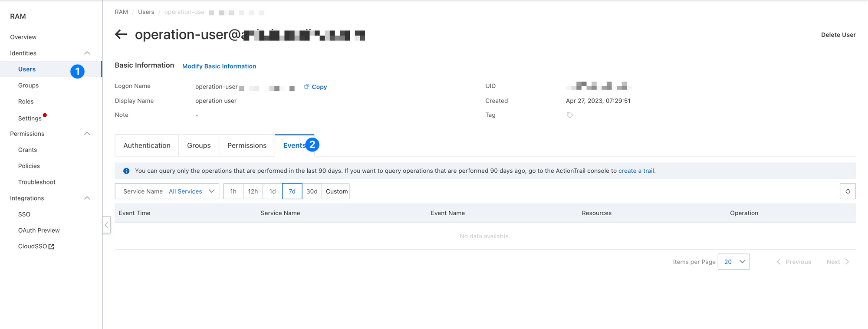
Task: Choose the Custom time range option
Action: coord(336,191)
